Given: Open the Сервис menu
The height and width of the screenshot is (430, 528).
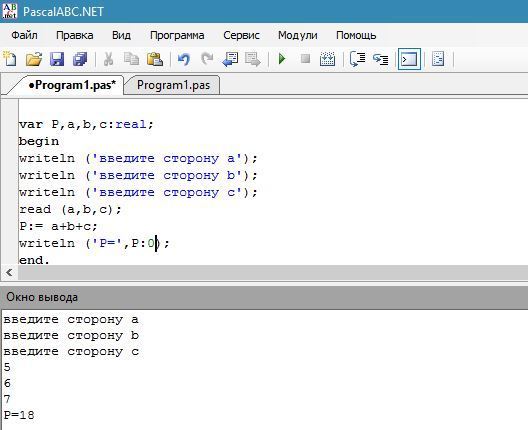Looking at the screenshot, I should (x=241, y=35).
